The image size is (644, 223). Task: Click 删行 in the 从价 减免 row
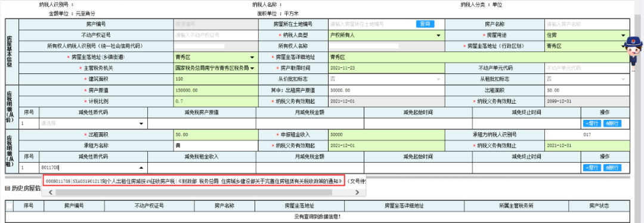(x=612, y=123)
